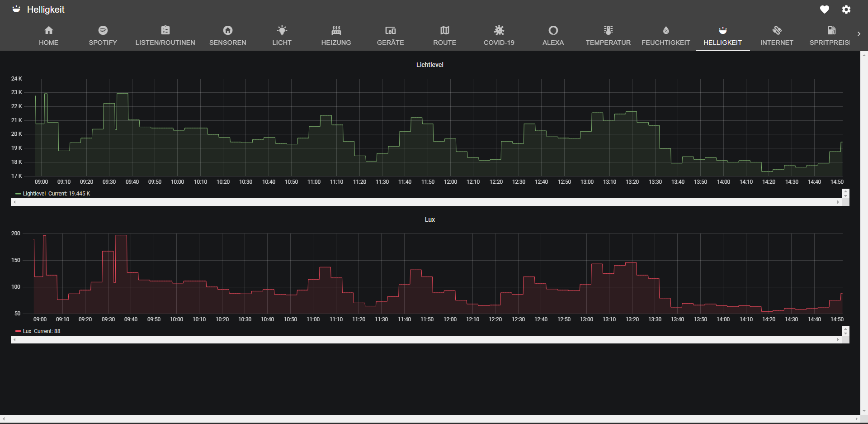Open the TEMPERATUR tab label

pyautogui.click(x=609, y=43)
